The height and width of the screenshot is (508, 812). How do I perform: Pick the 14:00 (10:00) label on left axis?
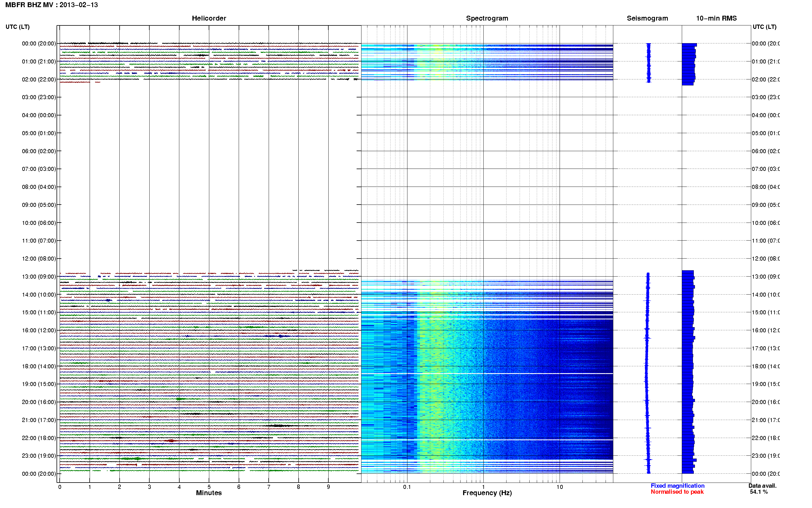click(x=39, y=295)
